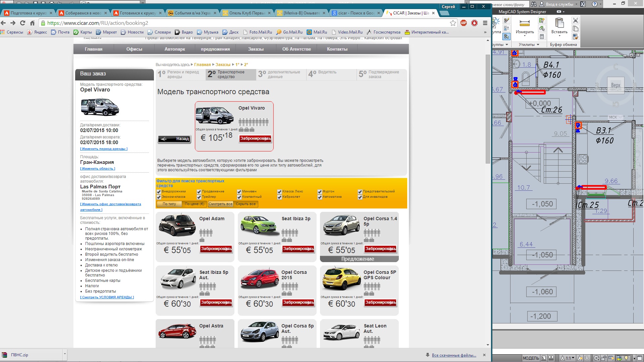This screenshot has height=362, width=644.
Task: Click the Верх face of AutoCAD ViewCube
Action: (615, 85)
